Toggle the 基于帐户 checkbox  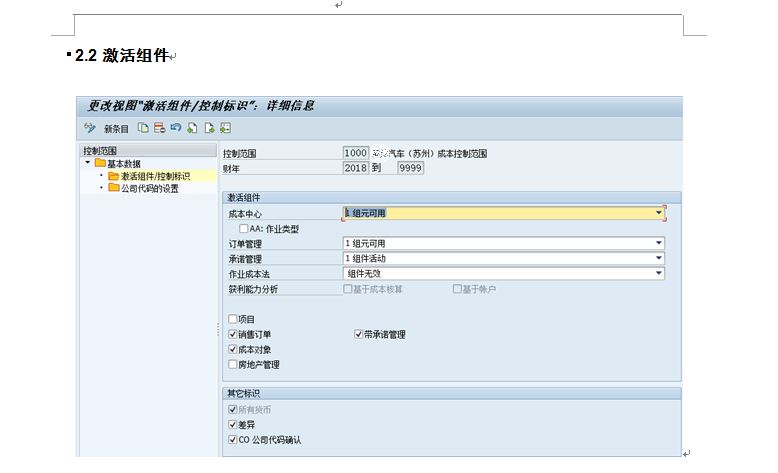457,289
